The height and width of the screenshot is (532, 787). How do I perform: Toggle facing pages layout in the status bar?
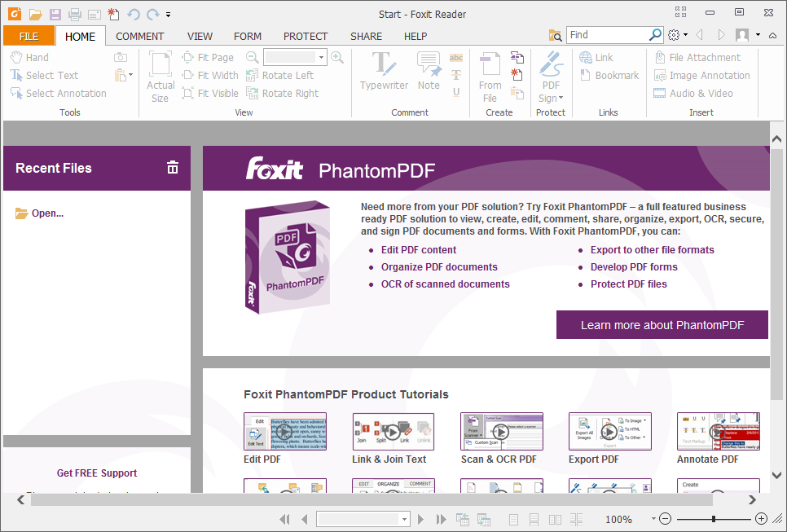pyautogui.click(x=555, y=519)
